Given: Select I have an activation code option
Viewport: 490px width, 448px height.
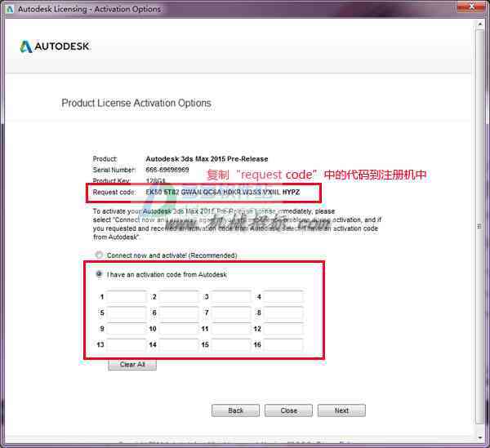Looking at the screenshot, I should [x=99, y=274].
